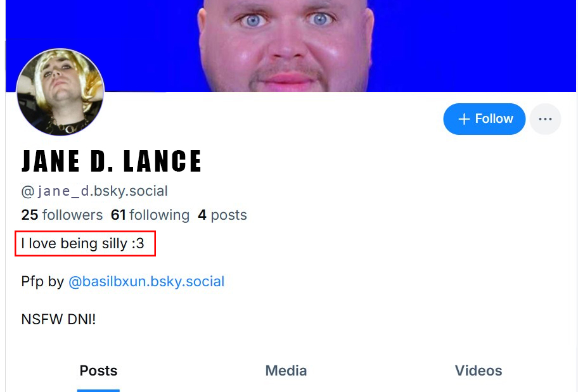Click the word "followers" label
Screen dimensions: 578x392
click(x=73, y=215)
